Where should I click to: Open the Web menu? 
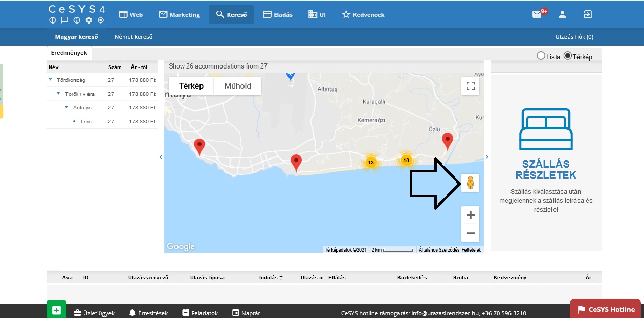[x=131, y=15]
